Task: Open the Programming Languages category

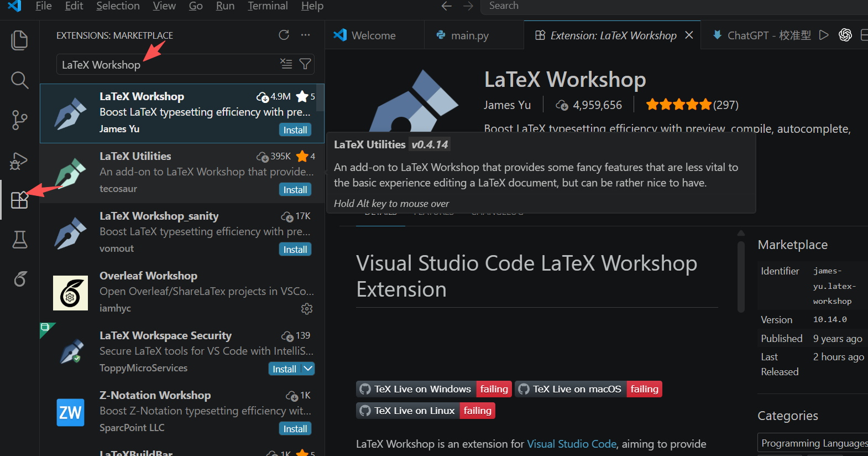Action: click(814, 443)
